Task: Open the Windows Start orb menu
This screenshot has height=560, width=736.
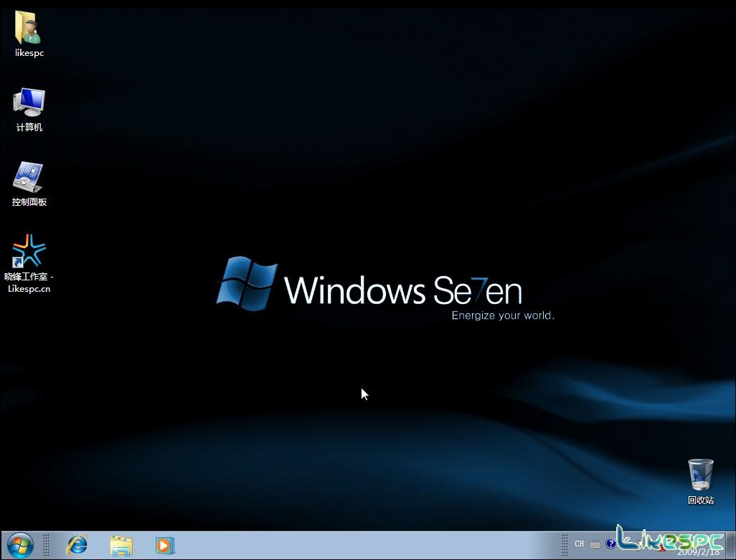Action: [x=19, y=545]
